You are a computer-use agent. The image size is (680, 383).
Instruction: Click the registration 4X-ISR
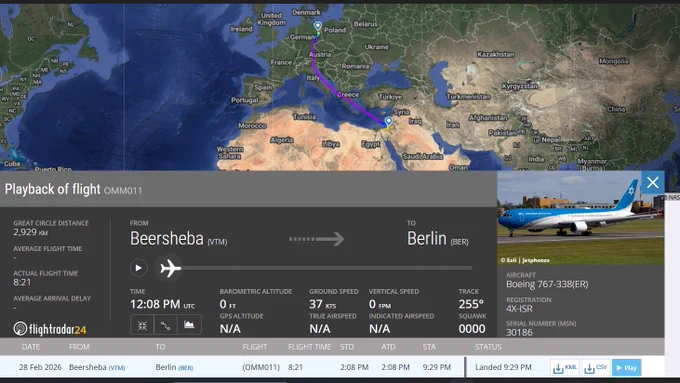tap(519, 309)
